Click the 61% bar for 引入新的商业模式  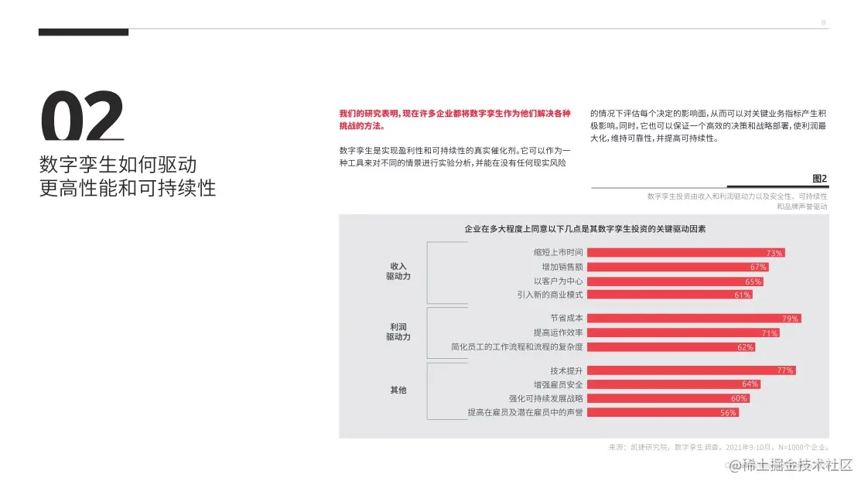pyautogui.click(x=669, y=295)
